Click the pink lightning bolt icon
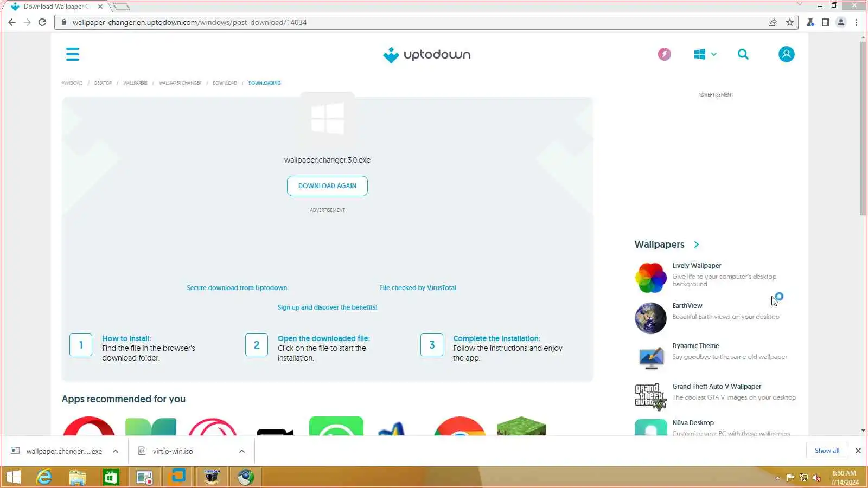Screen dimensions: 868x488 pos(664,54)
